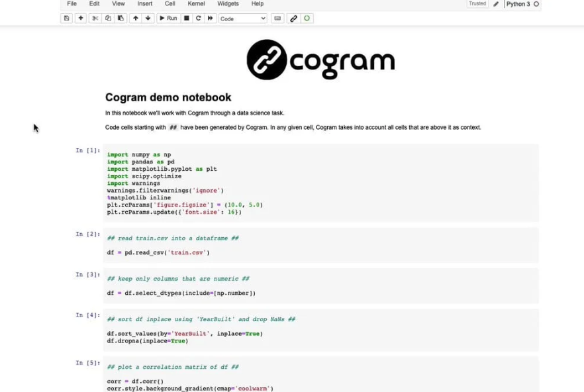
Task: Click the '## keep only columns' comment
Action: pos(178,279)
